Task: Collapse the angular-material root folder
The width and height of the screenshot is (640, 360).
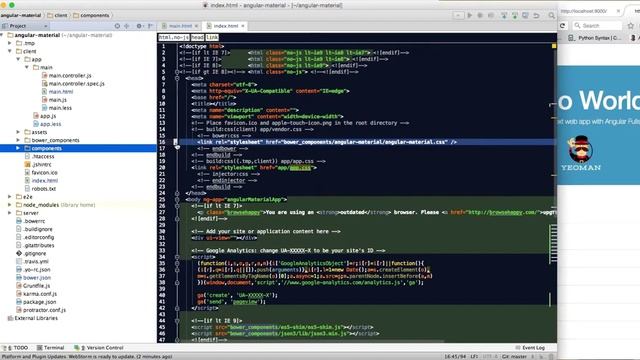Action: (2, 35)
